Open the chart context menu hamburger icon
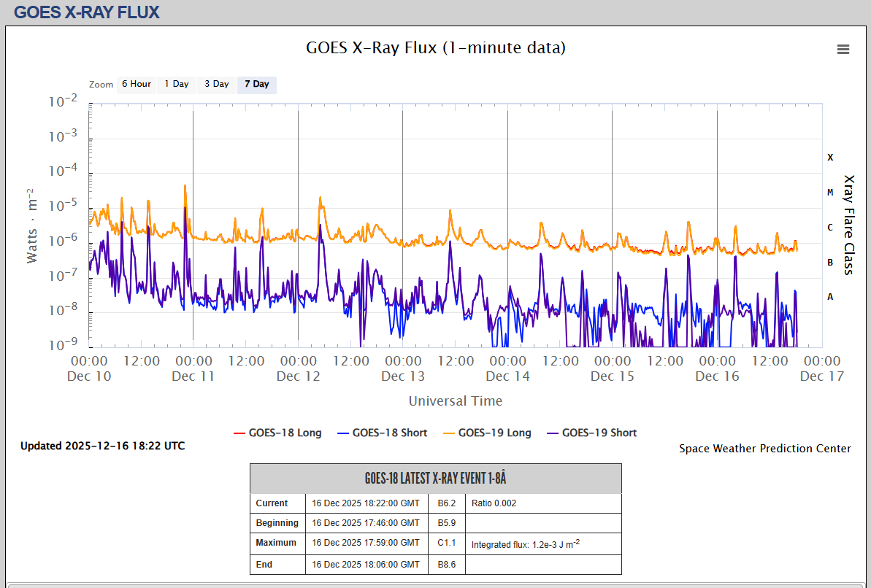The height and width of the screenshot is (588, 871). click(x=843, y=49)
